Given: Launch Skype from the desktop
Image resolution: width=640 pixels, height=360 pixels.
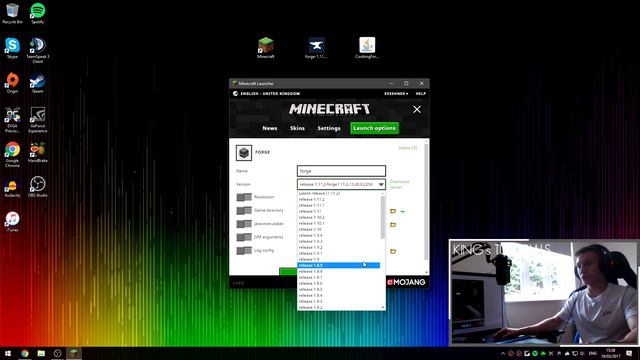Looking at the screenshot, I should pos(12,48).
